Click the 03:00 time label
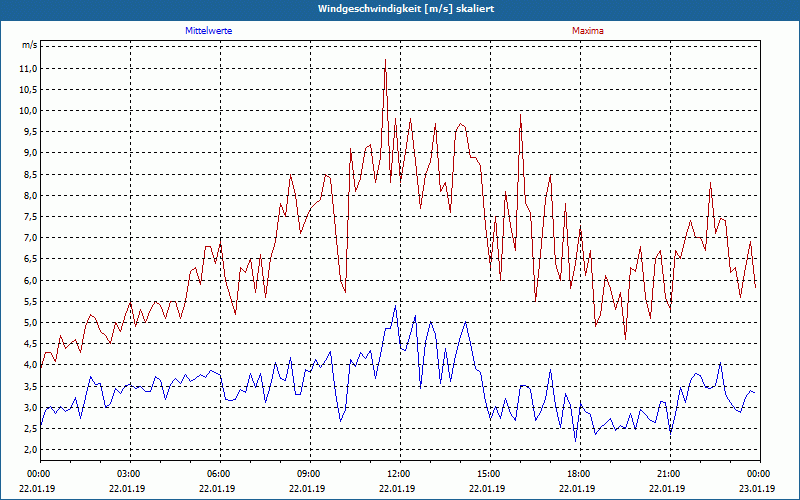The image size is (800, 500). point(127,474)
